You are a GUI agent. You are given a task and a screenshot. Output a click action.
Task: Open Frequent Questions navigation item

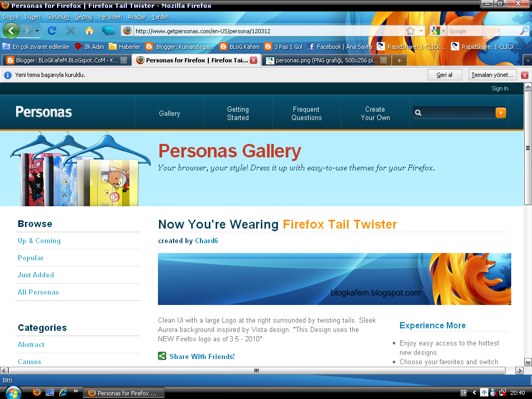point(307,113)
